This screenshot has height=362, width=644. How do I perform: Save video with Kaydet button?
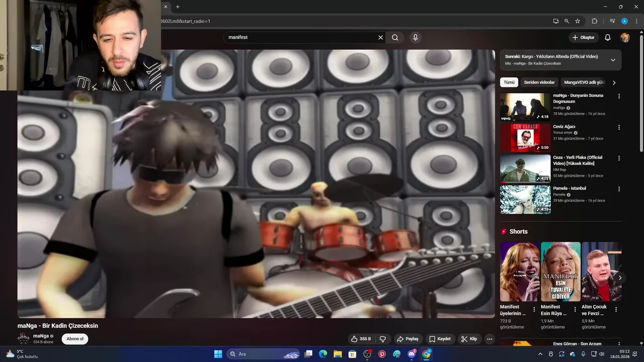tap(440, 339)
